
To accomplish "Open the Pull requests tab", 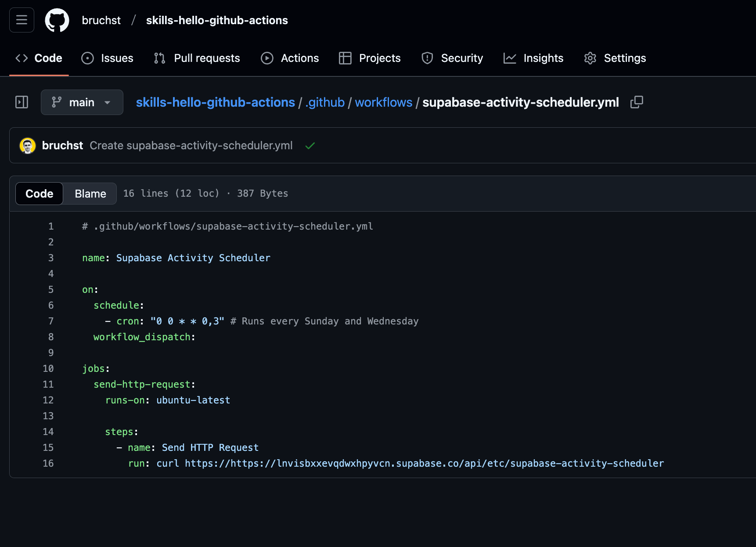I will point(197,58).
